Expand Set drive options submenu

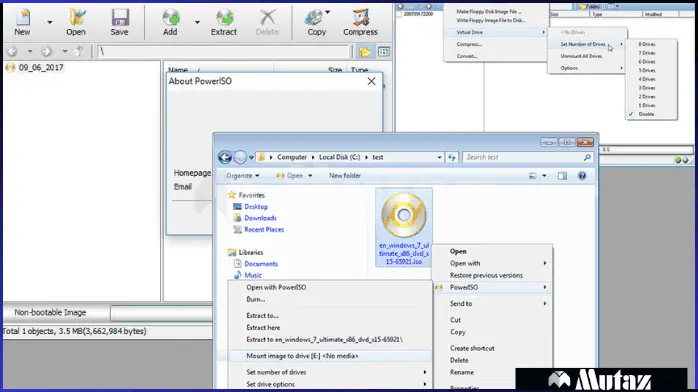330,384
